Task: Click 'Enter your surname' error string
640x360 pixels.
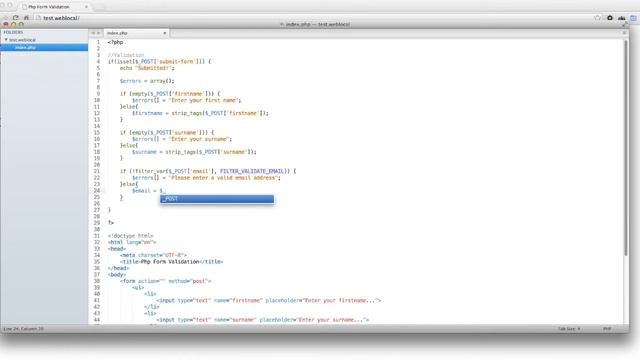Action: [x=198, y=139]
